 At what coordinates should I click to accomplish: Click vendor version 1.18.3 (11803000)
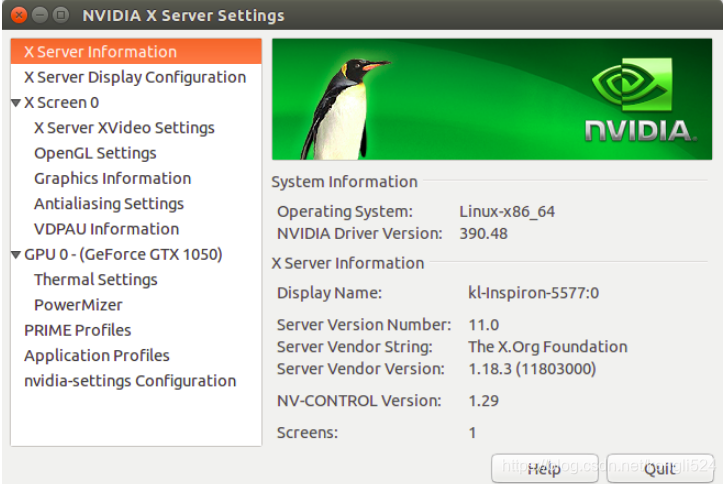[x=532, y=369]
